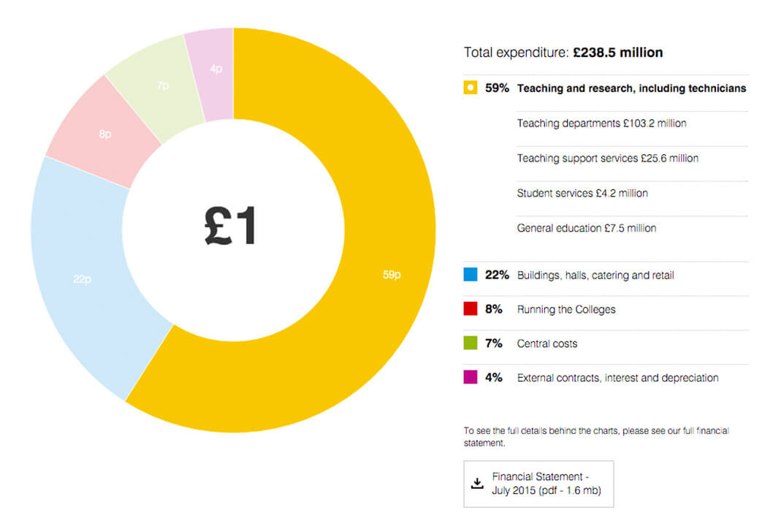The image size is (773, 532).
Task: Click the magenta External contracts square
Action: point(471,378)
